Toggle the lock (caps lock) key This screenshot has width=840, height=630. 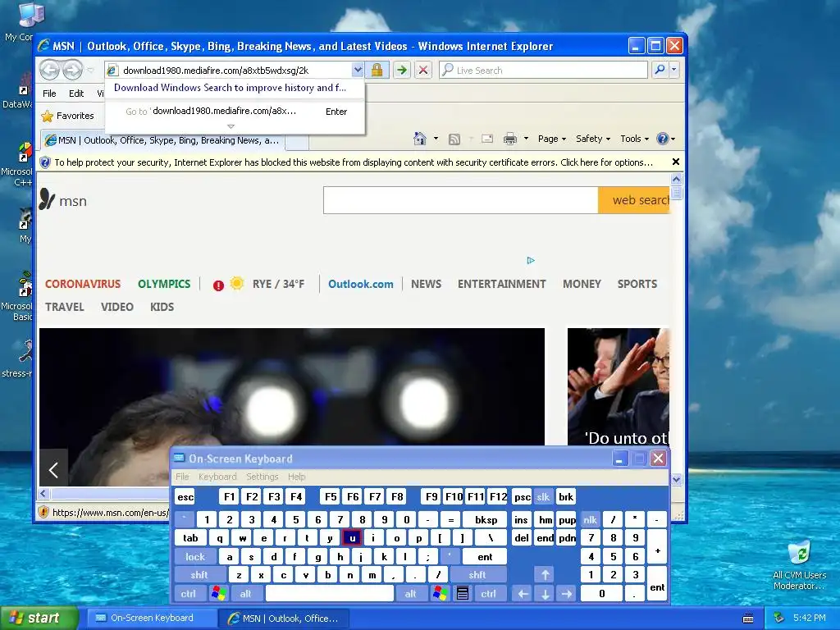pos(195,557)
